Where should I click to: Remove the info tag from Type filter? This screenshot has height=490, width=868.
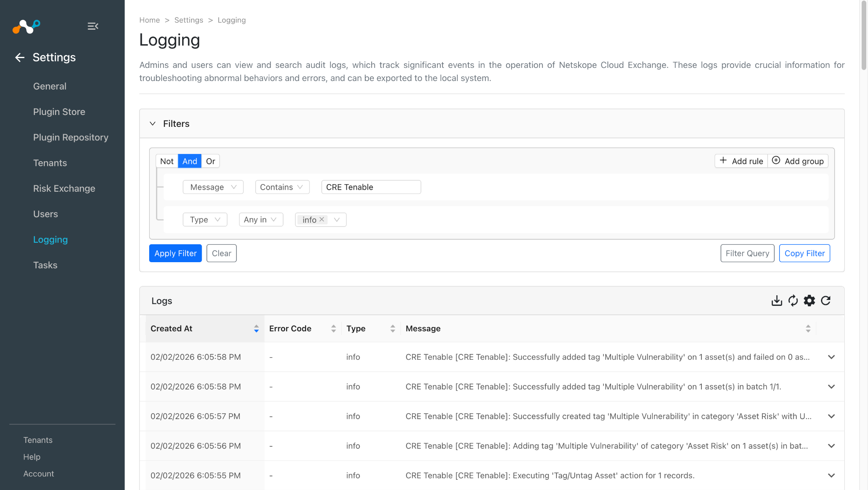click(x=322, y=219)
